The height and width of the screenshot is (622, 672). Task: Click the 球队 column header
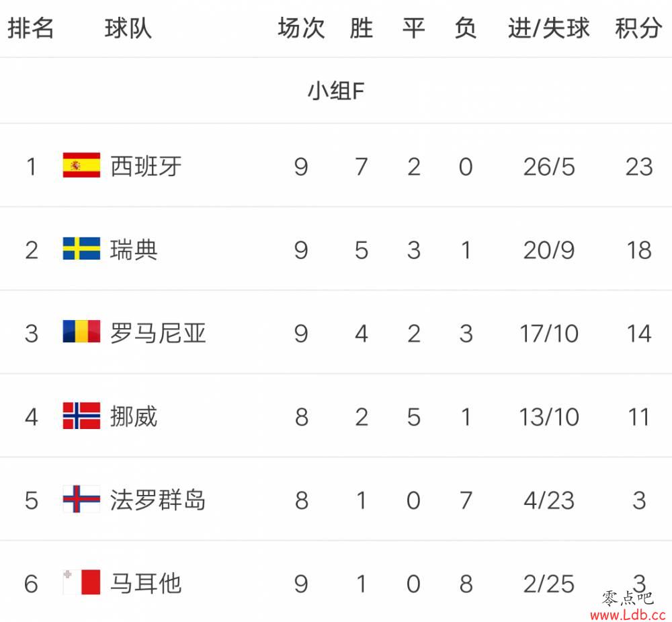(x=128, y=28)
